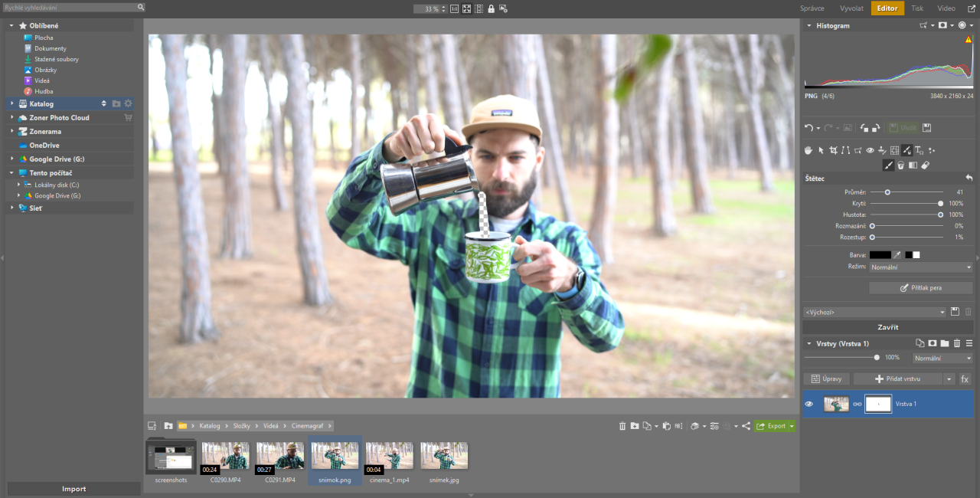The image size is (980, 498).
Task: Hide Vrstva 1 layer with eye icon
Action: [x=809, y=405]
